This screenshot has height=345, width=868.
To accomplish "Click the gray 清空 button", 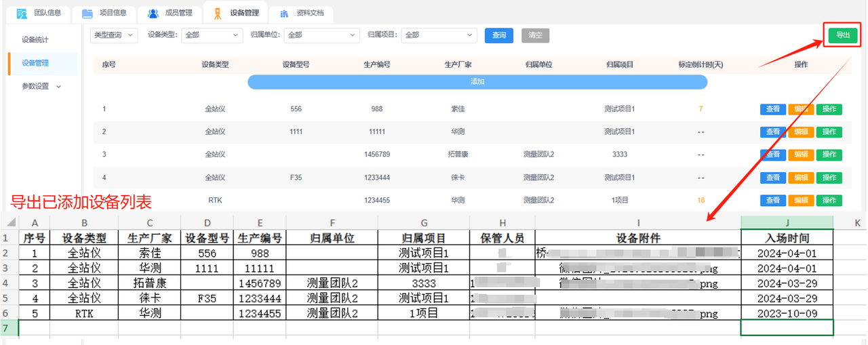I will (535, 35).
